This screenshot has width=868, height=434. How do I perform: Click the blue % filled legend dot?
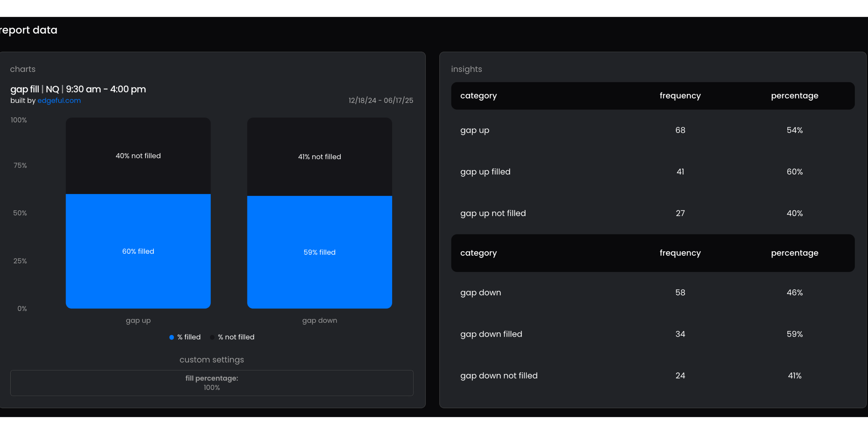(x=172, y=337)
